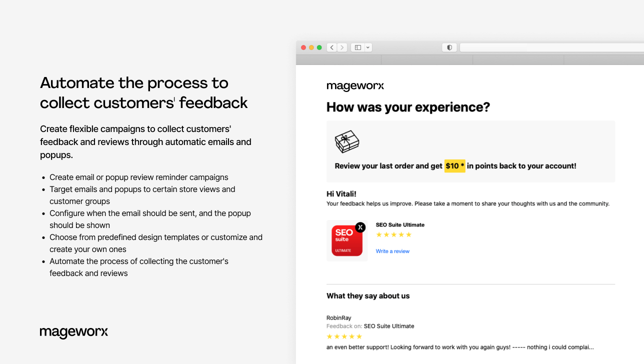Select the leftmost browser tab
The image size is (644, 364).
[338, 59]
